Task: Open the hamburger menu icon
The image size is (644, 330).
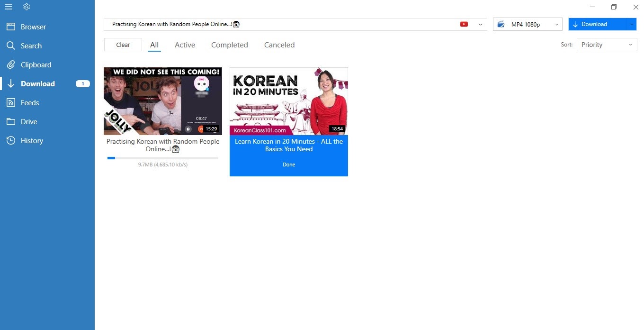Action: [9, 7]
